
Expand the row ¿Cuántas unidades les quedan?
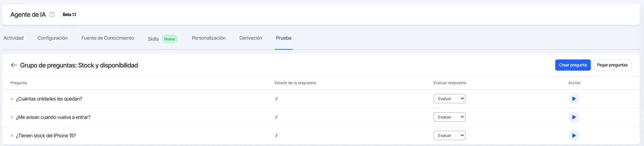12,99
